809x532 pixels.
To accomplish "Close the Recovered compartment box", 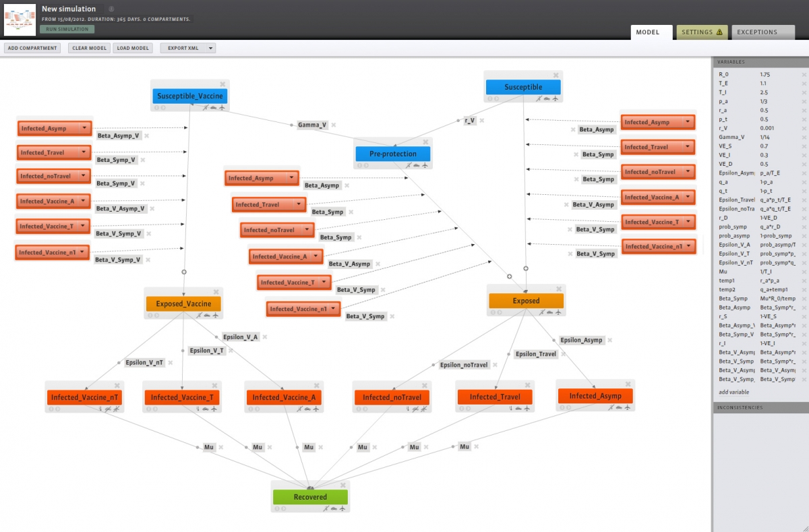I will 342,485.
